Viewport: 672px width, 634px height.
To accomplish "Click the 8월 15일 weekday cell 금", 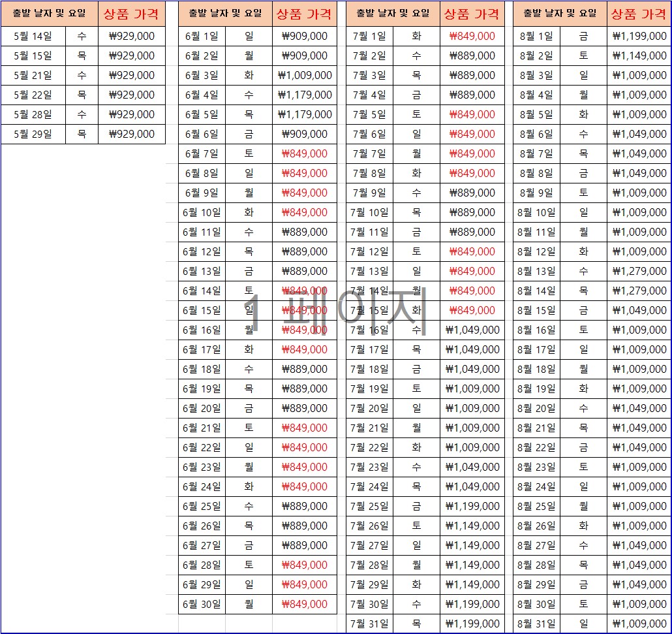I will coord(584,311).
